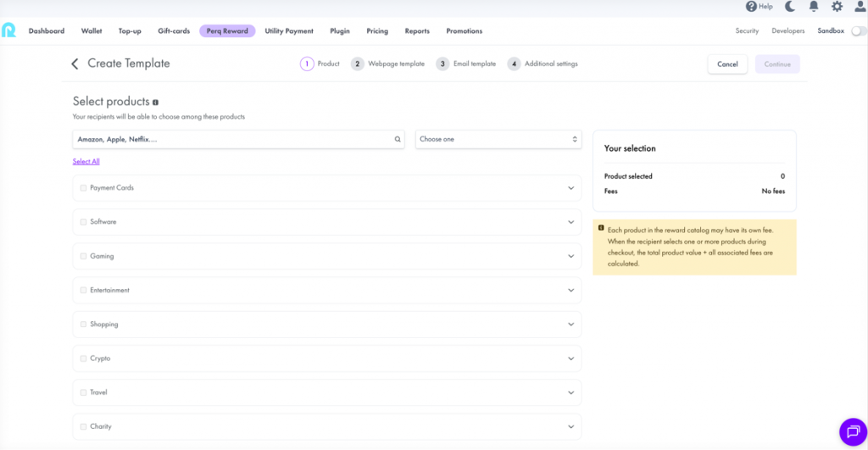Click the Select All link
Screen dimensions: 868x450
click(x=86, y=161)
